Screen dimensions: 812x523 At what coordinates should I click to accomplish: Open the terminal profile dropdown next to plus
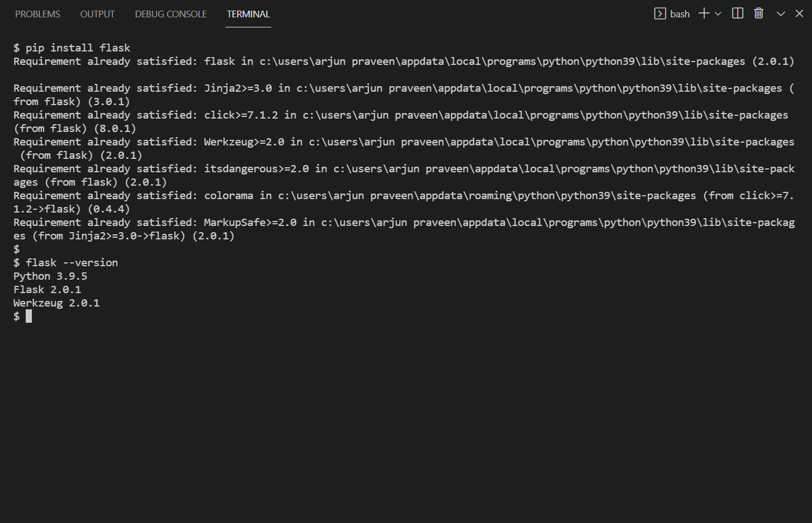click(717, 13)
